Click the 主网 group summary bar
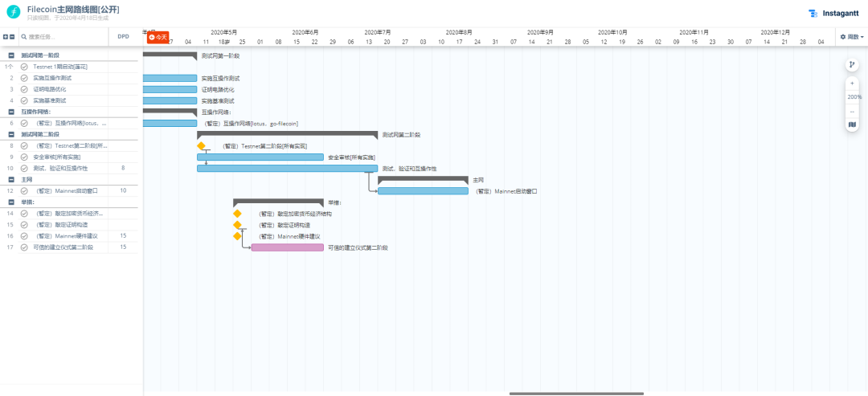 (x=423, y=179)
